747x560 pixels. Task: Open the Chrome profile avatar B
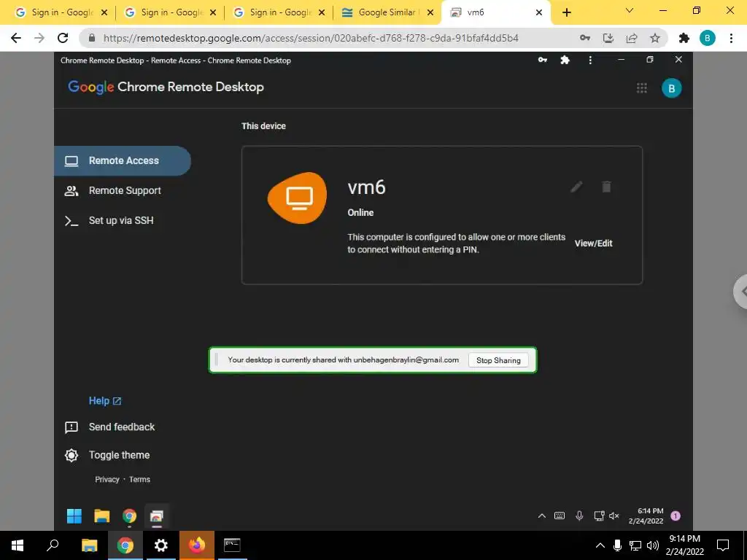pyautogui.click(x=708, y=38)
